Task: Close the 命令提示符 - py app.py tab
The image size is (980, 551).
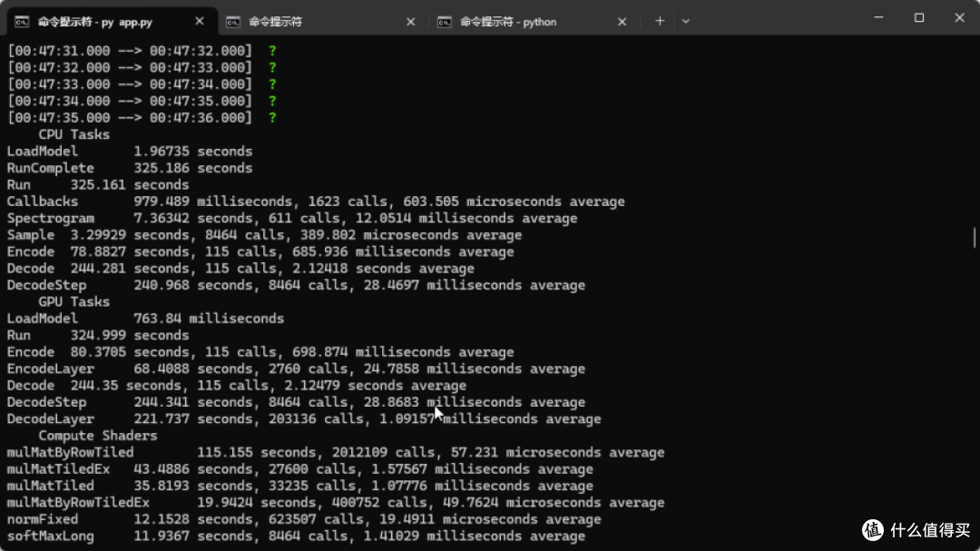Action: point(200,21)
